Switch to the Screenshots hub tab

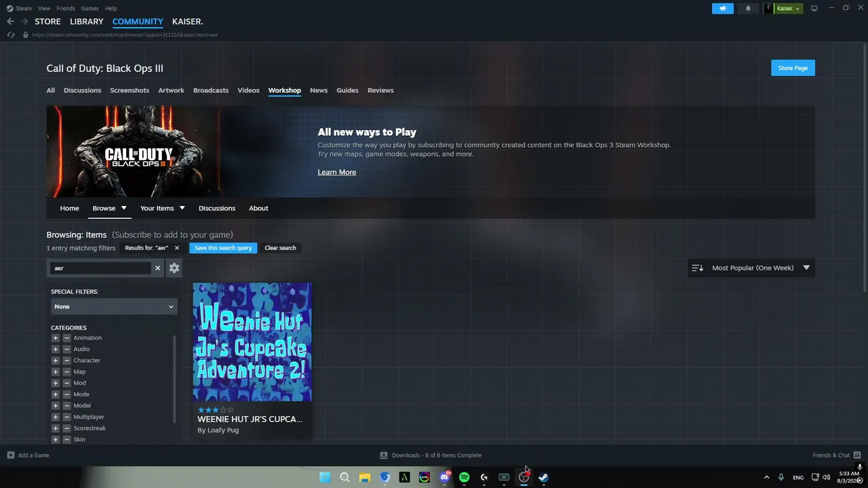click(x=130, y=90)
